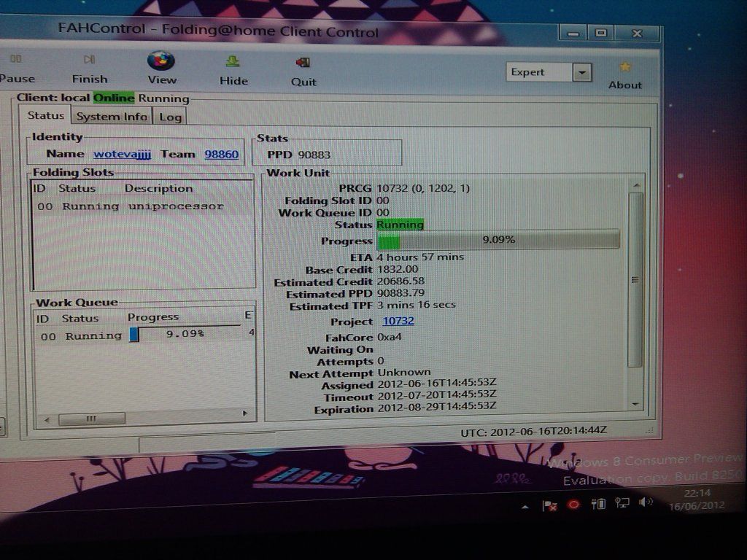Click the Expiration 2012-08-29T14:45:53Z timestamp
This screenshot has width=747, height=560.
pos(437,407)
